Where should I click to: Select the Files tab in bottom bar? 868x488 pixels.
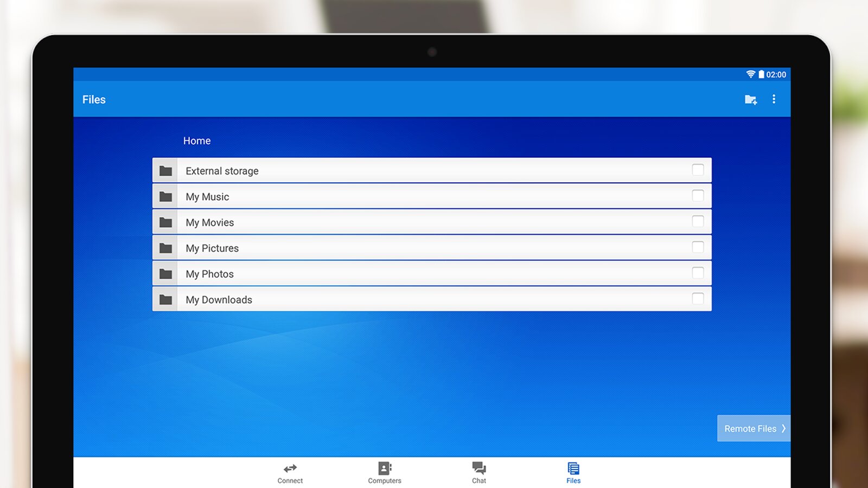pyautogui.click(x=573, y=472)
